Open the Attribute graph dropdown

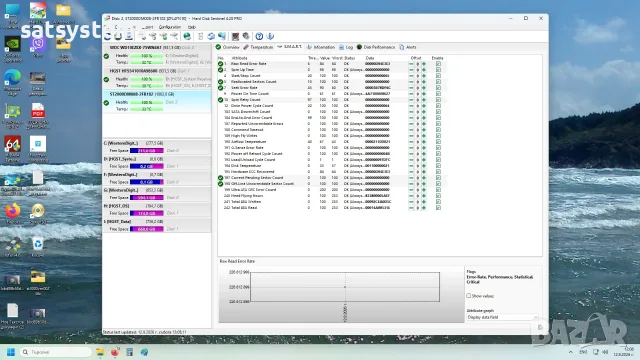tap(502, 317)
